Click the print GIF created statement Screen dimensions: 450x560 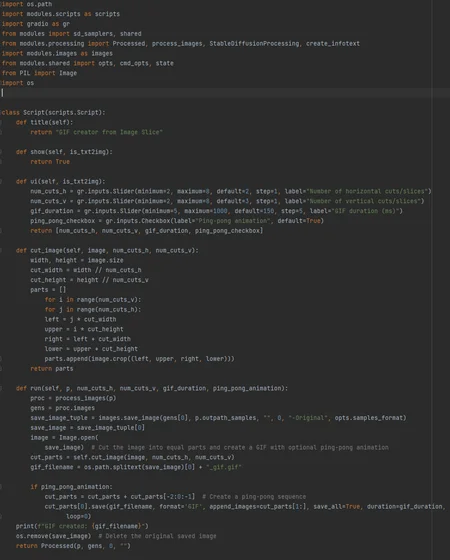tap(82, 526)
